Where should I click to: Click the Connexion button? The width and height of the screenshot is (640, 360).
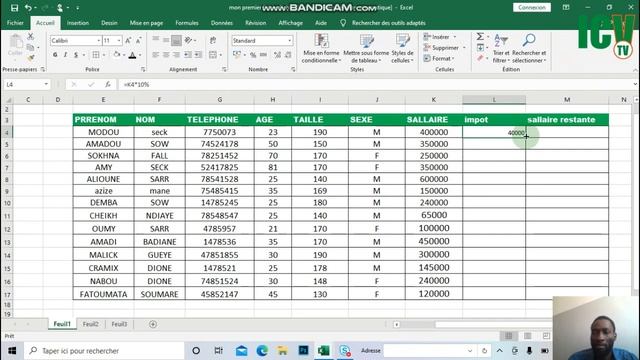531,7
